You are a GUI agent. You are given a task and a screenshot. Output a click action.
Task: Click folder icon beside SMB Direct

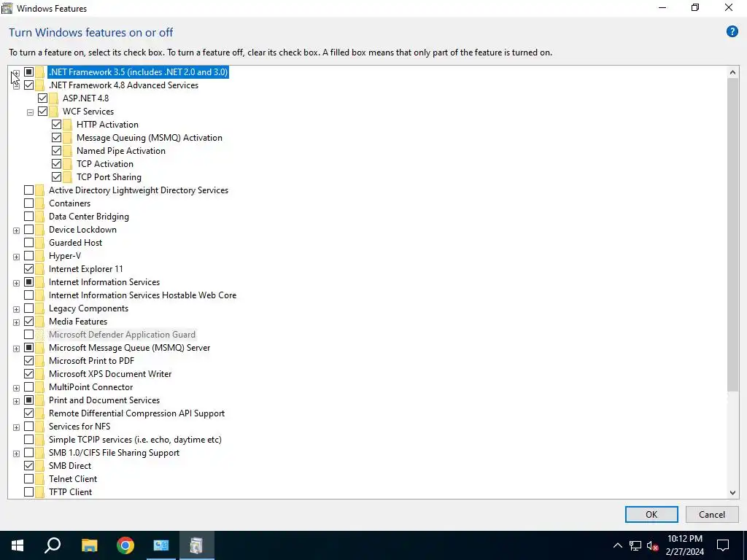39,466
